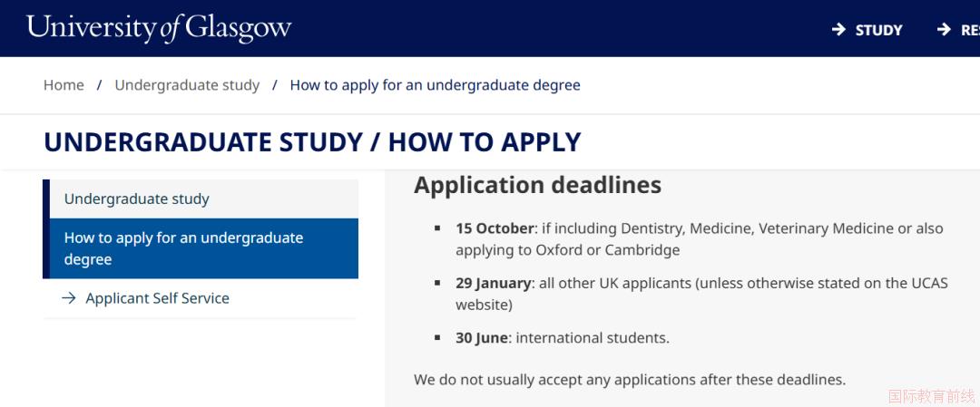
Task: Click the 'We do not usually accept' sentence
Action: (x=630, y=380)
